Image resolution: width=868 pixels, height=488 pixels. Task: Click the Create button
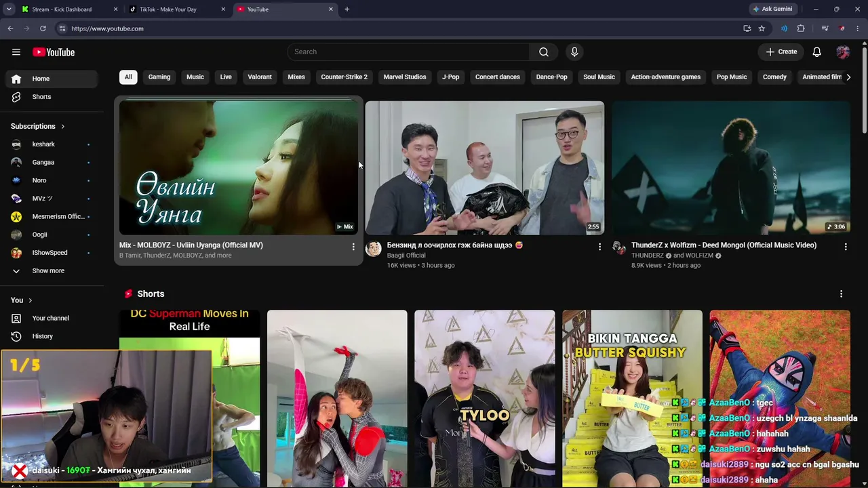pos(782,52)
